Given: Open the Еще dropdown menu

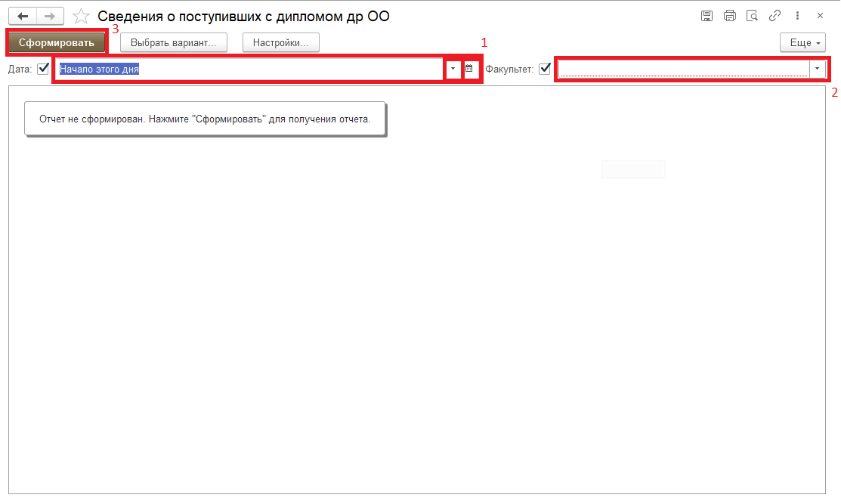Looking at the screenshot, I should 802,42.
